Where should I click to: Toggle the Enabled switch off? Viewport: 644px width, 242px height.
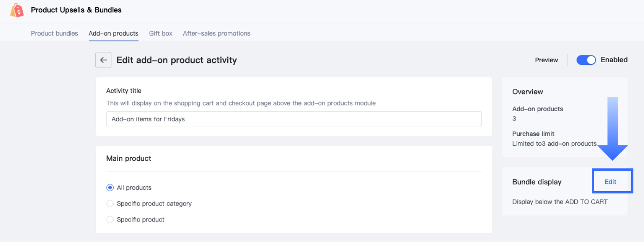586,60
